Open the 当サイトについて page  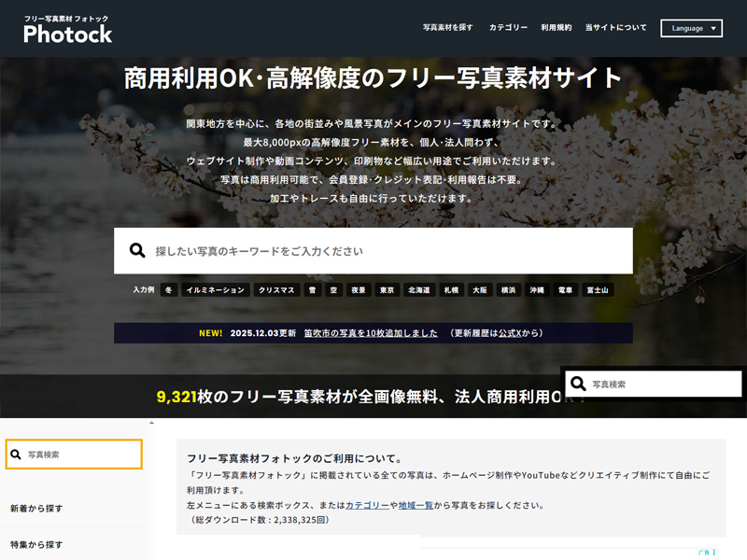click(615, 28)
